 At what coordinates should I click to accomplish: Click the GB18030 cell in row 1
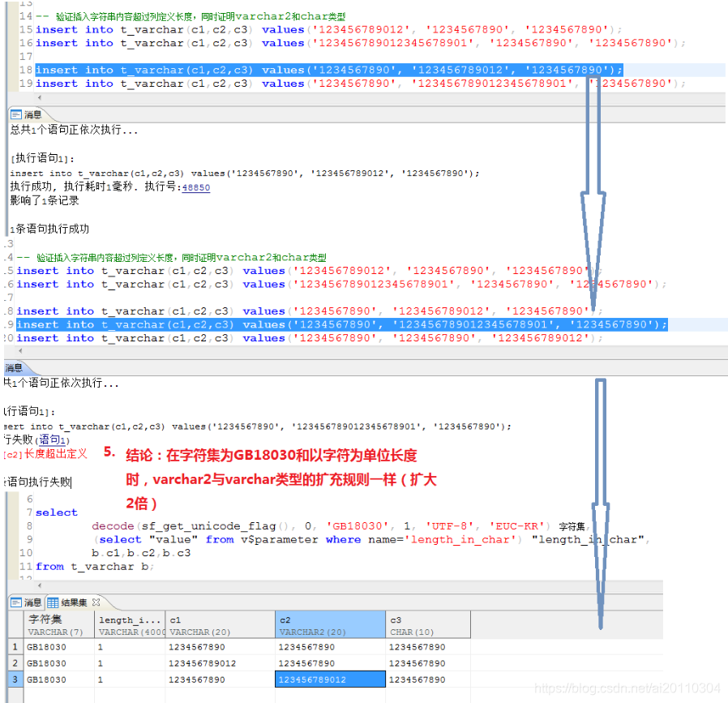[58, 647]
